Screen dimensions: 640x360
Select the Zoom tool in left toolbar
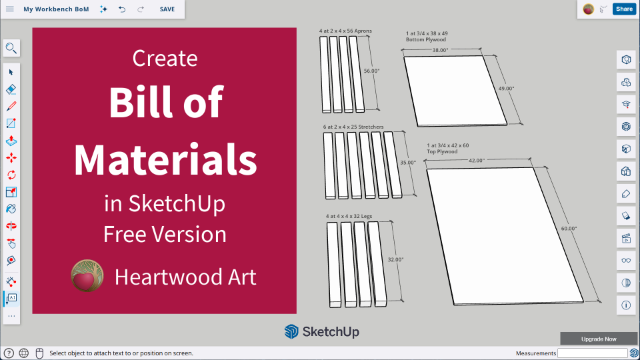pos(11,260)
